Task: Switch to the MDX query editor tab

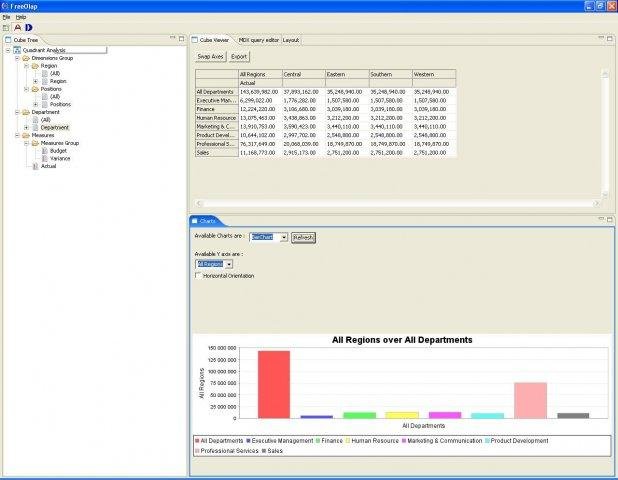Action: tap(259, 40)
